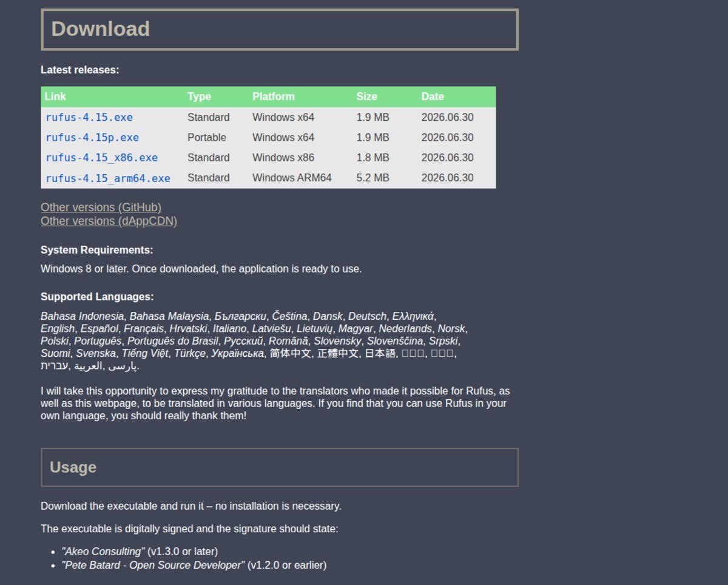Download rufus-4.15.exe standard x64 build
728x585 pixels.
pos(89,117)
